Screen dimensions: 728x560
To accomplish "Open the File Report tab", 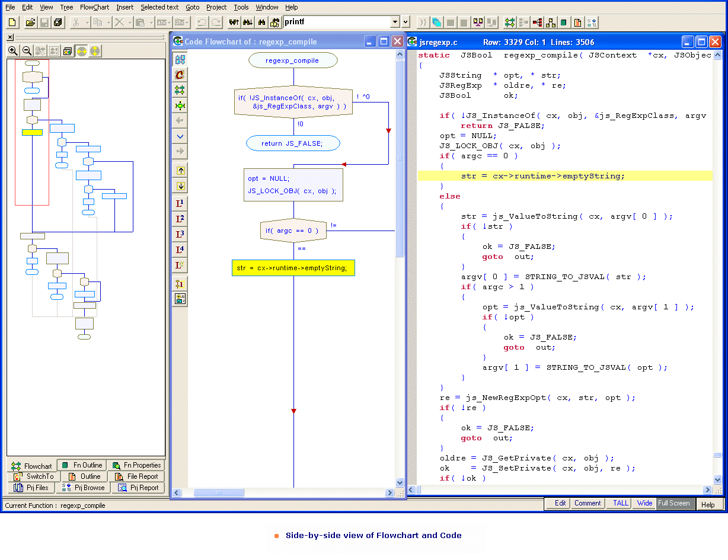I will [x=136, y=476].
